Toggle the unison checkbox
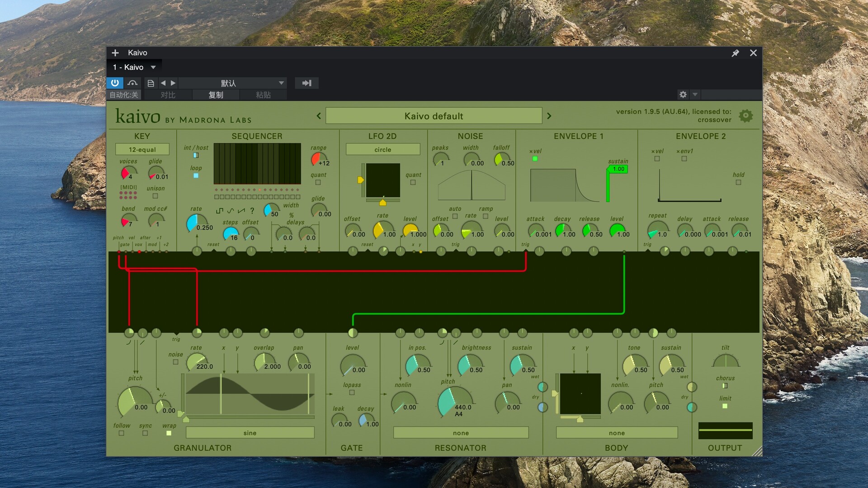Viewport: 868px width, 488px height. click(156, 196)
